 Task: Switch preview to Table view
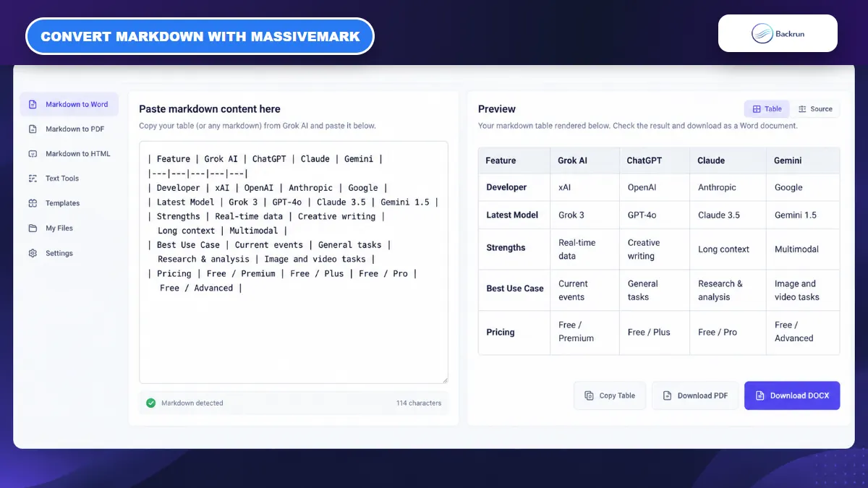(x=767, y=109)
